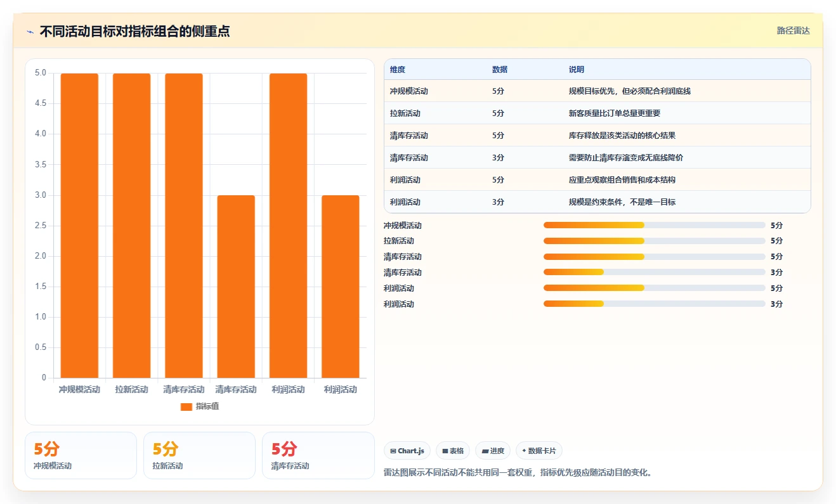Select the text 规模目标优先，但必须配合利润底线
836x504 pixels.
click(630, 91)
